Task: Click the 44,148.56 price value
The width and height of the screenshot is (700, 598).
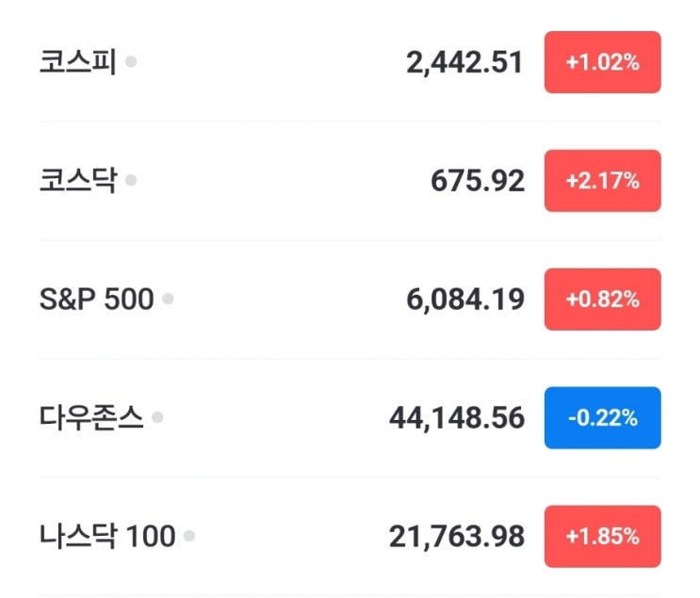Action: (456, 418)
